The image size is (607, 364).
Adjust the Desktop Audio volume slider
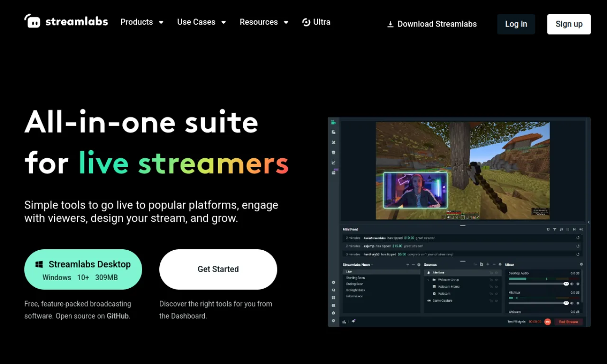[538, 283]
